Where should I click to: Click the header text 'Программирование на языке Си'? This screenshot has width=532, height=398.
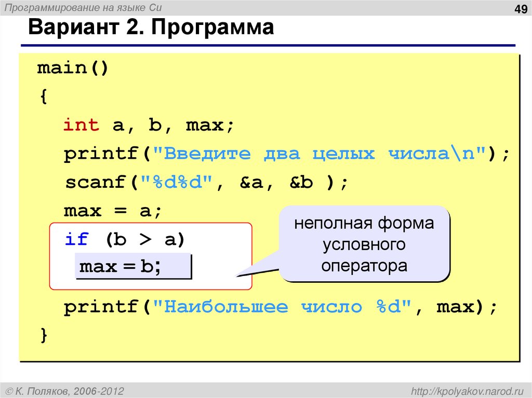pos(83,7)
